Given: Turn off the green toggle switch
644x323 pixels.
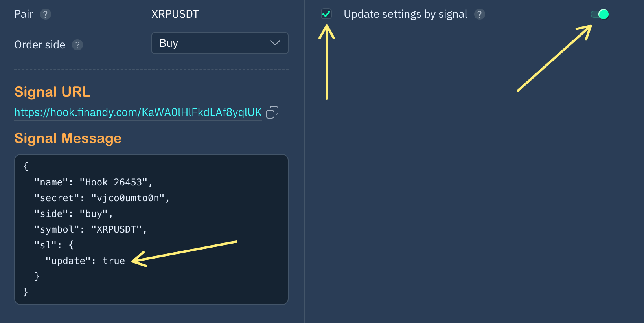Looking at the screenshot, I should (x=600, y=15).
